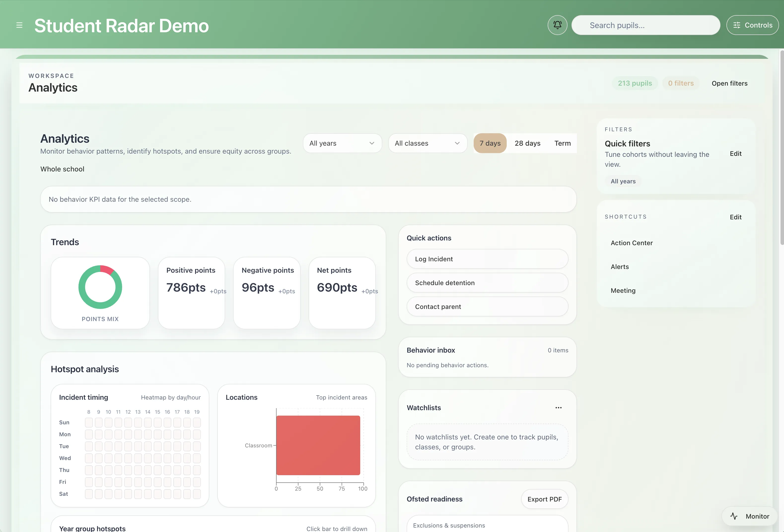Click Export PDF for Ofsted readiness
784x532 pixels.
[x=544, y=499]
